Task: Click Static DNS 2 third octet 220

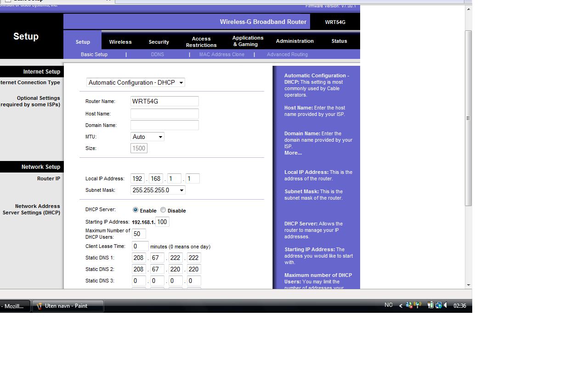Action: [175, 269]
